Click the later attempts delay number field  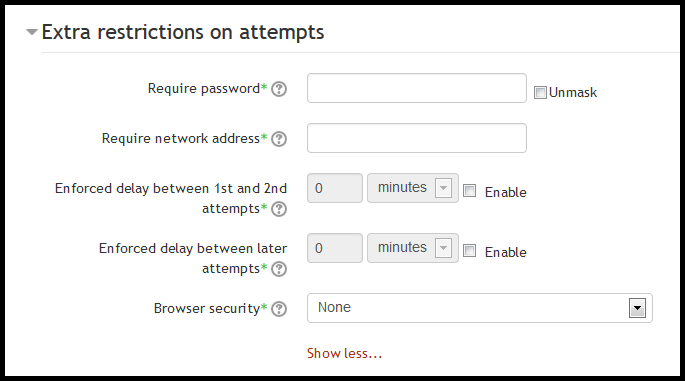tap(335, 248)
